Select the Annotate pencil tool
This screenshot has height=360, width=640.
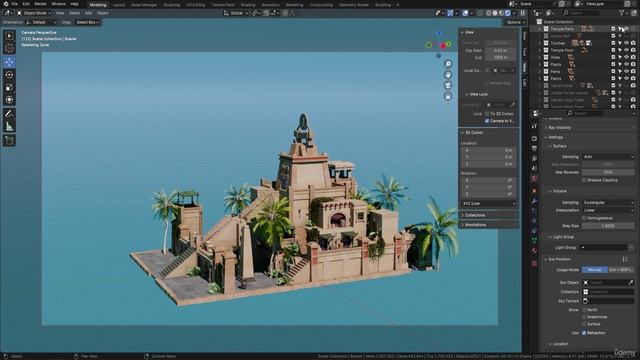click(x=9, y=114)
